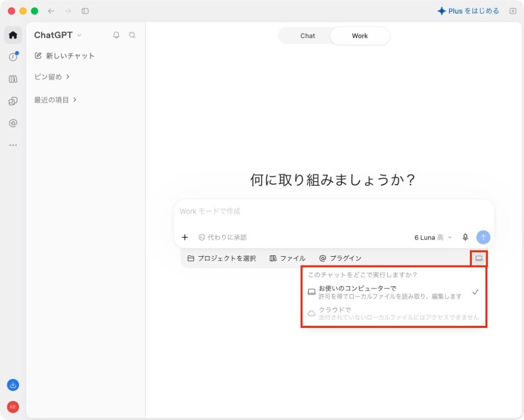Click プロジェクトを選択 button
The width and height of the screenshot is (524, 420).
pos(222,258)
